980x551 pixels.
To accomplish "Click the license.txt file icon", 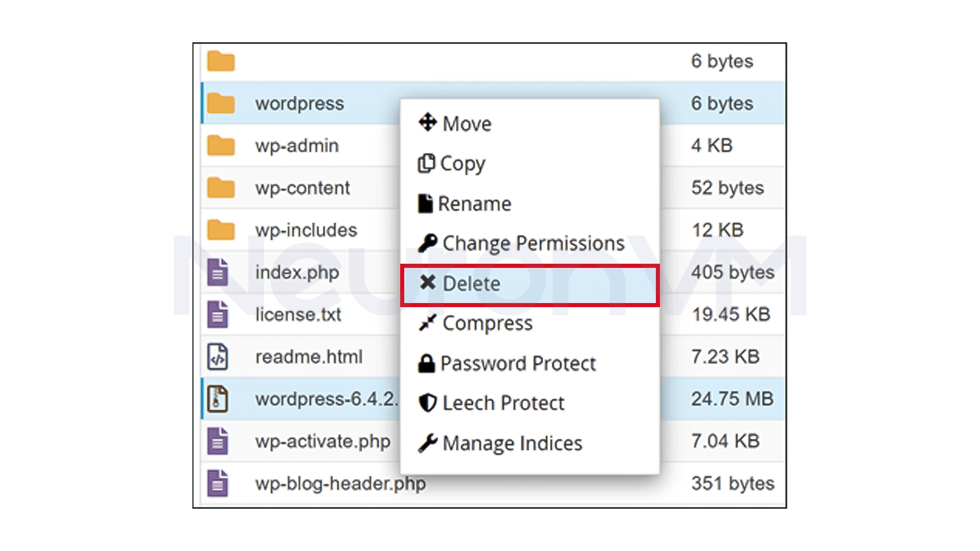I will 219,315.
